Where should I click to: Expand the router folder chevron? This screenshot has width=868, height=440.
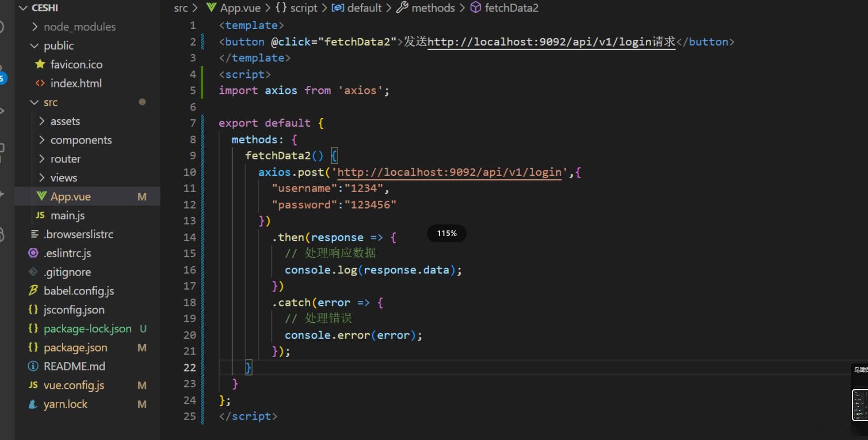(x=42, y=159)
